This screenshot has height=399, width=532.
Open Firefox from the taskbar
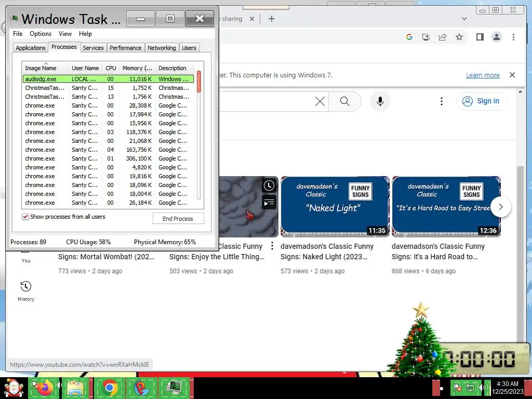tap(45, 388)
